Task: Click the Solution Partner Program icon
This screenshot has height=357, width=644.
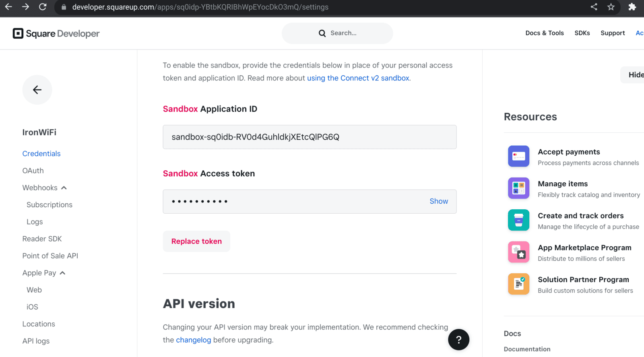Action: 518,284
